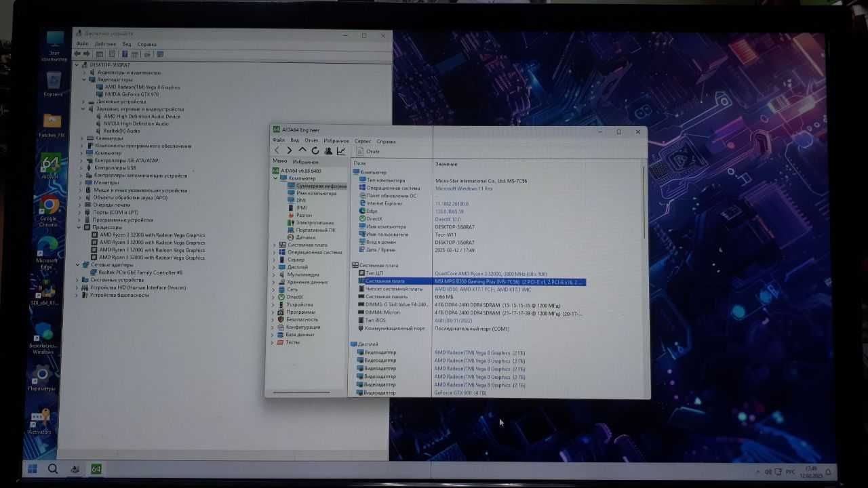Click the AIDA64 back navigation arrow
This screenshot has width=868, height=488.
[x=277, y=150]
